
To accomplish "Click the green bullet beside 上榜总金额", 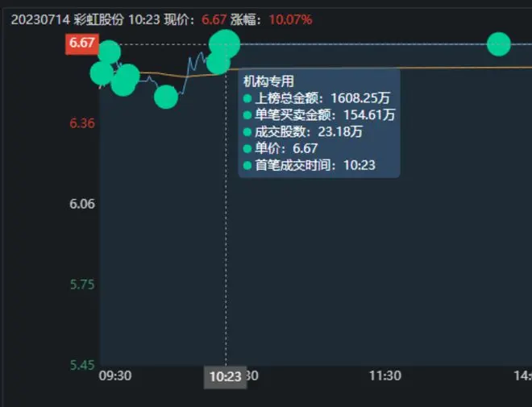I will tap(247, 98).
